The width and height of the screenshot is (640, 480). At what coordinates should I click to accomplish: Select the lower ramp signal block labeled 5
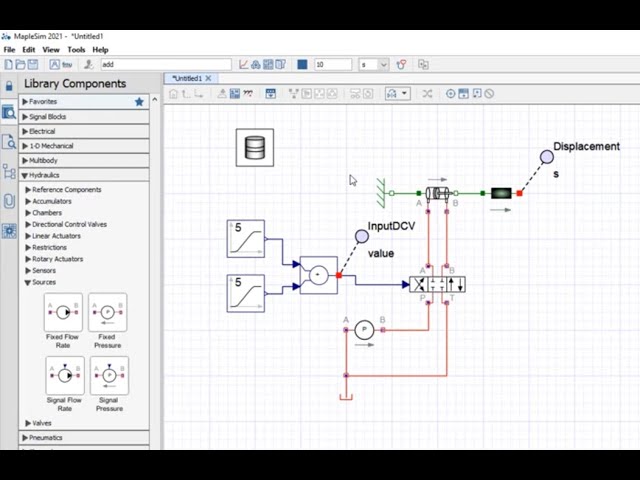coord(246,293)
